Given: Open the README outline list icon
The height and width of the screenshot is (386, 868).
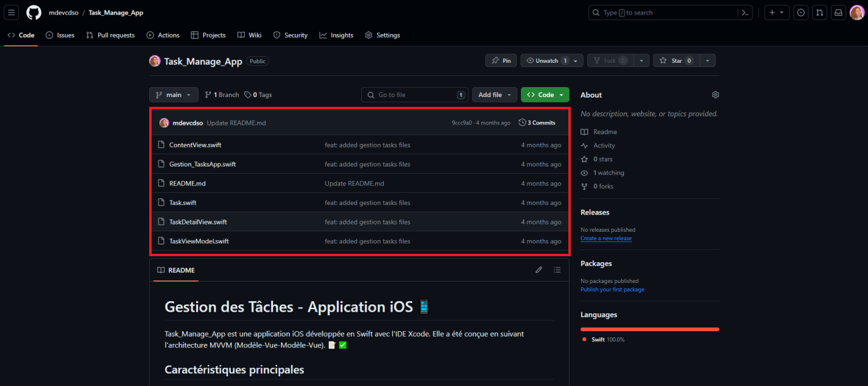Looking at the screenshot, I should 557,269.
